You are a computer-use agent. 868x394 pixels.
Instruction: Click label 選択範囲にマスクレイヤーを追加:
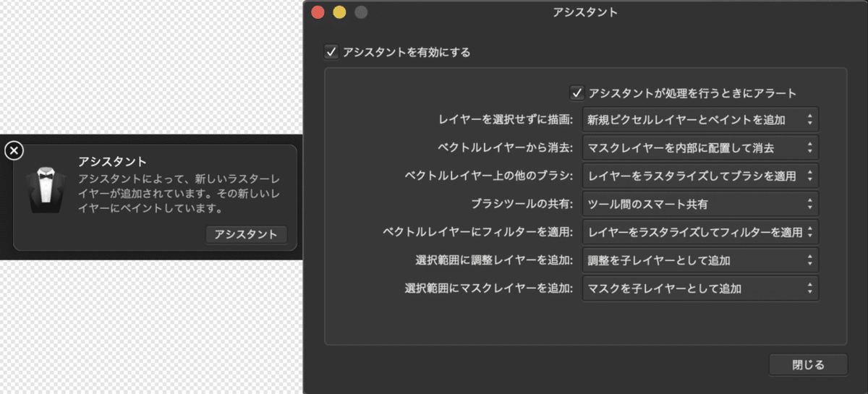pyautogui.click(x=489, y=288)
